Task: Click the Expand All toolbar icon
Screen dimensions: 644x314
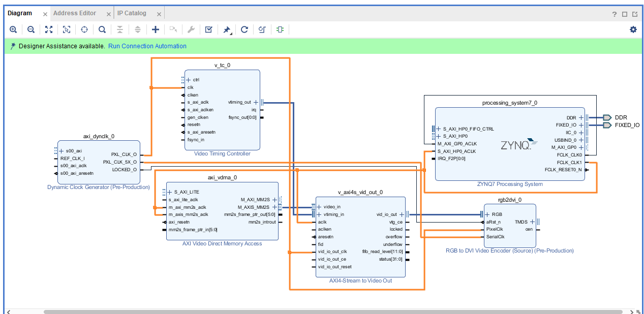Action: pos(138,29)
